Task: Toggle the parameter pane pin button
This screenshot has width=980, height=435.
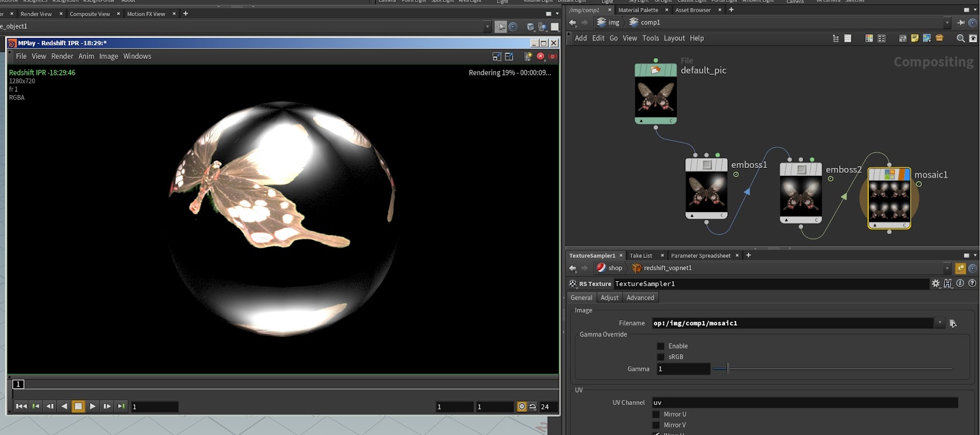Action: (x=960, y=268)
